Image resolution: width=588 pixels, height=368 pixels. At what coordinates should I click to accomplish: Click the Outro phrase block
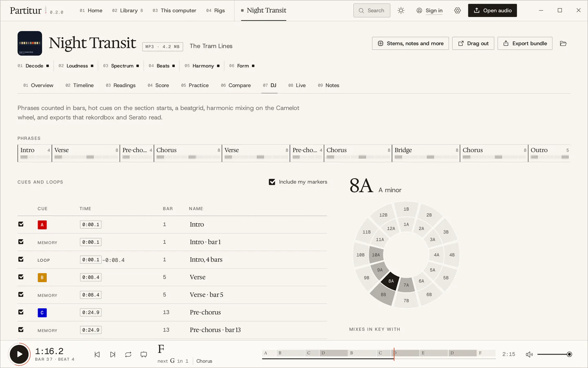point(549,153)
